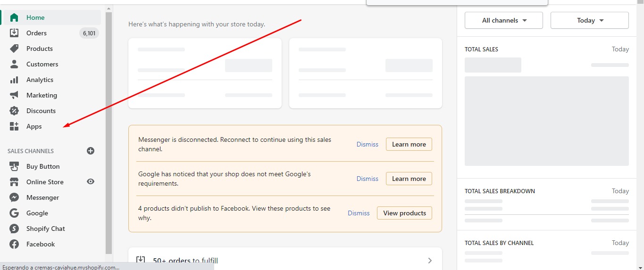Click the View products button

[x=404, y=213]
